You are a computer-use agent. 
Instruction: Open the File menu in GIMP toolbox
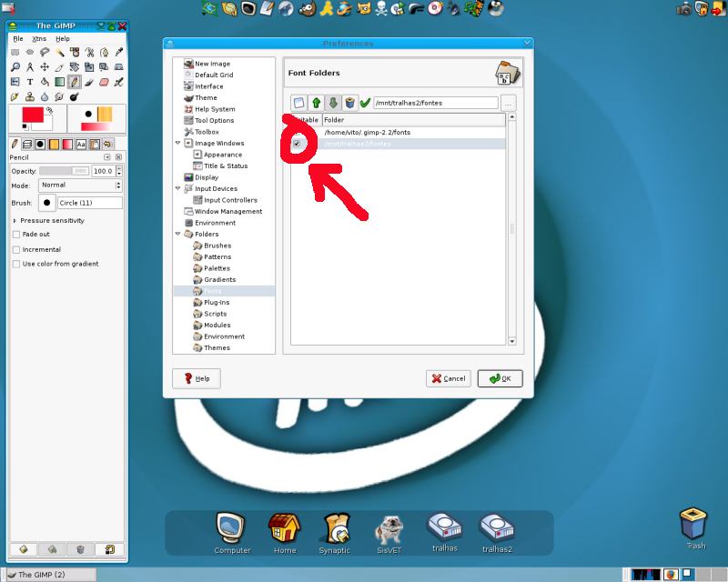point(18,38)
